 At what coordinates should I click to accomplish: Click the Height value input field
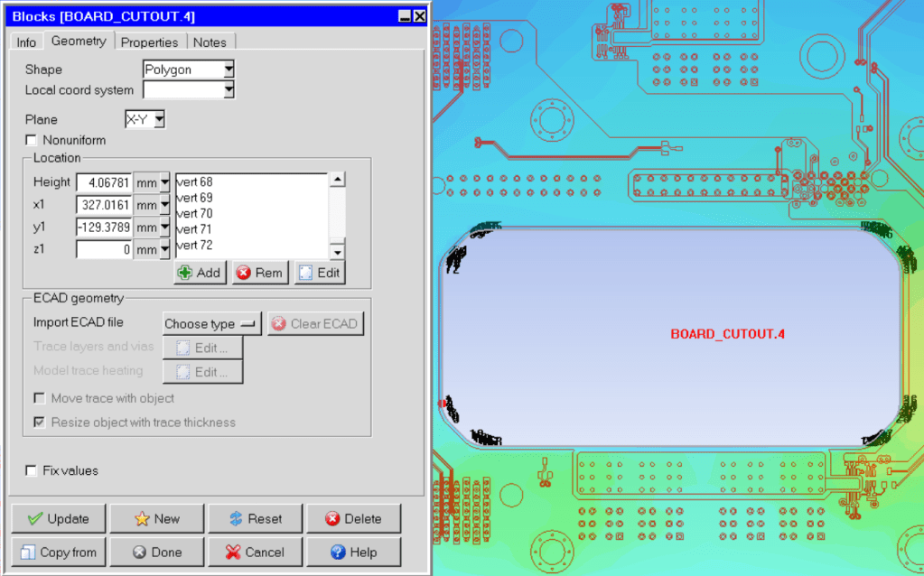pos(104,182)
